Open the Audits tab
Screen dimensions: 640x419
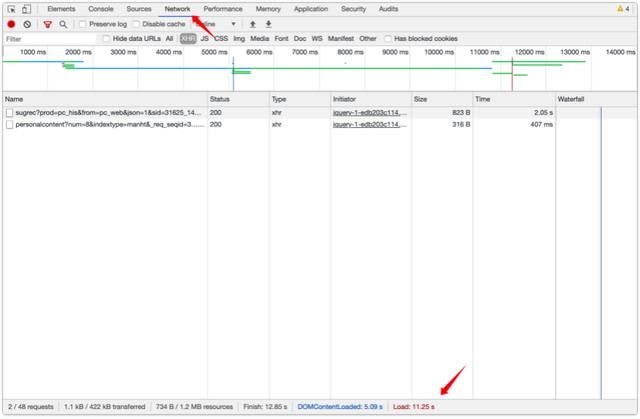coord(388,9)
